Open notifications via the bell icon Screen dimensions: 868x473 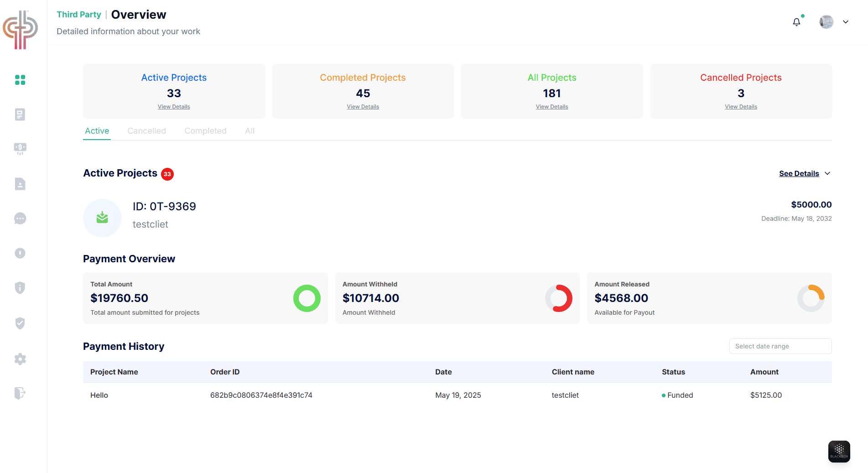point(796,21)
